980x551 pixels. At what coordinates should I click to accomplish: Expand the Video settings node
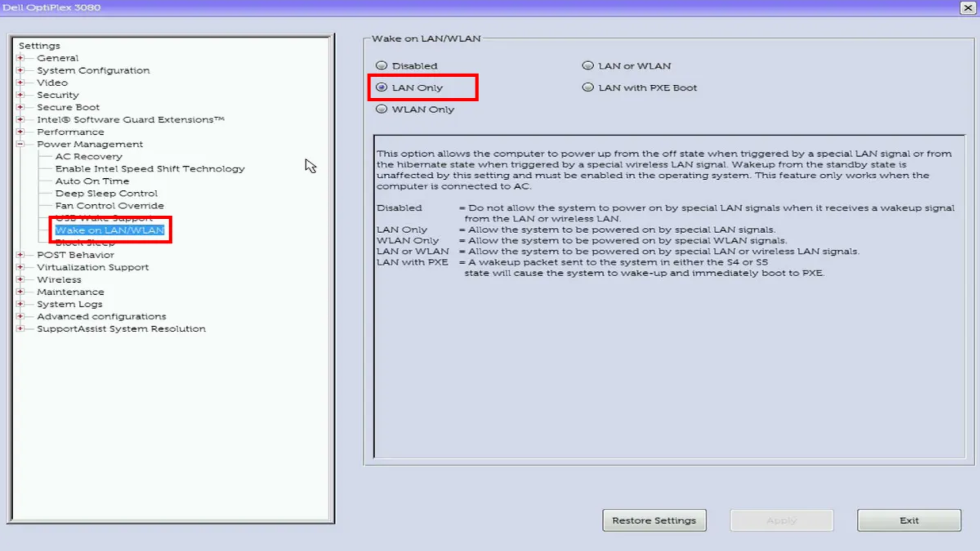20,83
